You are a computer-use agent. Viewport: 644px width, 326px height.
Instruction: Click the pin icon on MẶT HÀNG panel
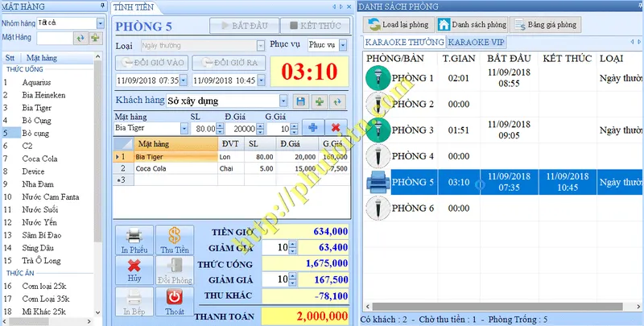(x=103, y=6)
